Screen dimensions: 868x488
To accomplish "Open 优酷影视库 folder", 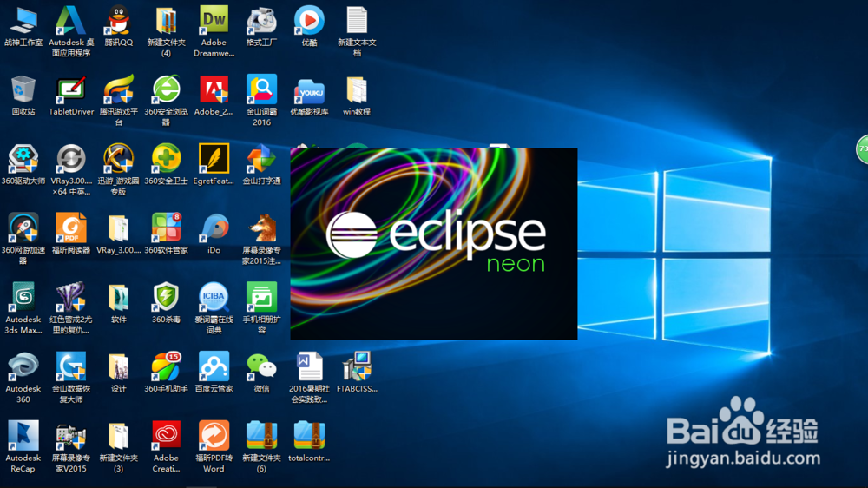I will coord(309,89).
